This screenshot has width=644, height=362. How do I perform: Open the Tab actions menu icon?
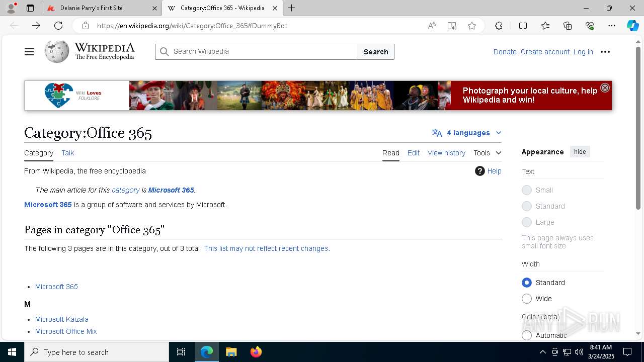coord(30,8)
